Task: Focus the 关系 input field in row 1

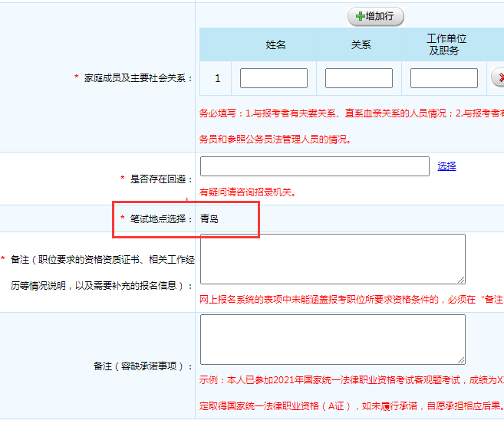Action: pyautogui.click(x=359, y=78)
